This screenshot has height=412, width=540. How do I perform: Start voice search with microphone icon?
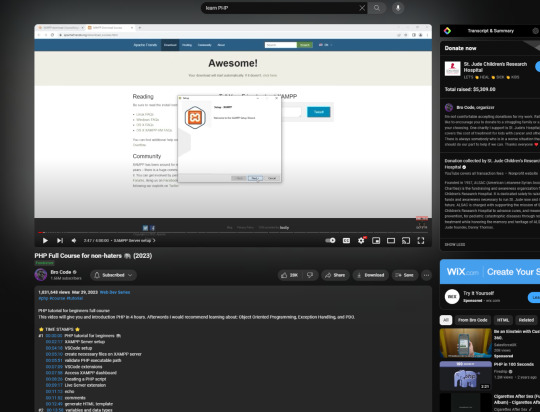click(x=398, y=8)
